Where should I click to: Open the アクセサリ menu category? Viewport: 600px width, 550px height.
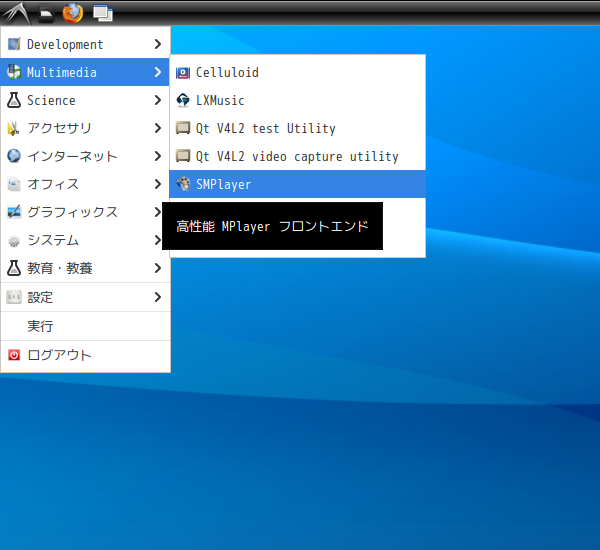point(85,128)
